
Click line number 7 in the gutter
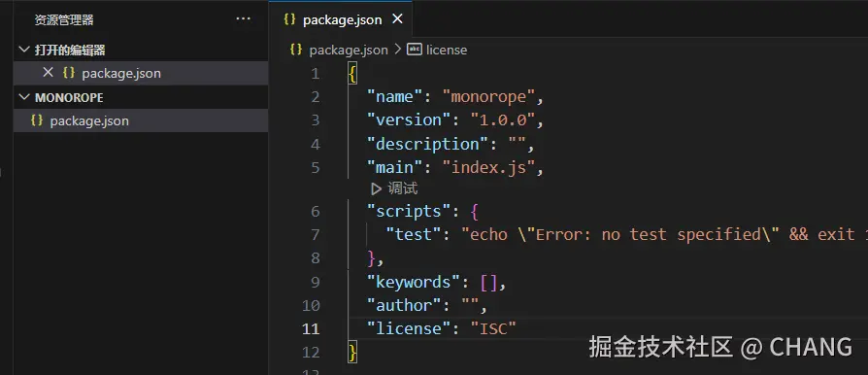pyautogui.click(x=315, y=235)
